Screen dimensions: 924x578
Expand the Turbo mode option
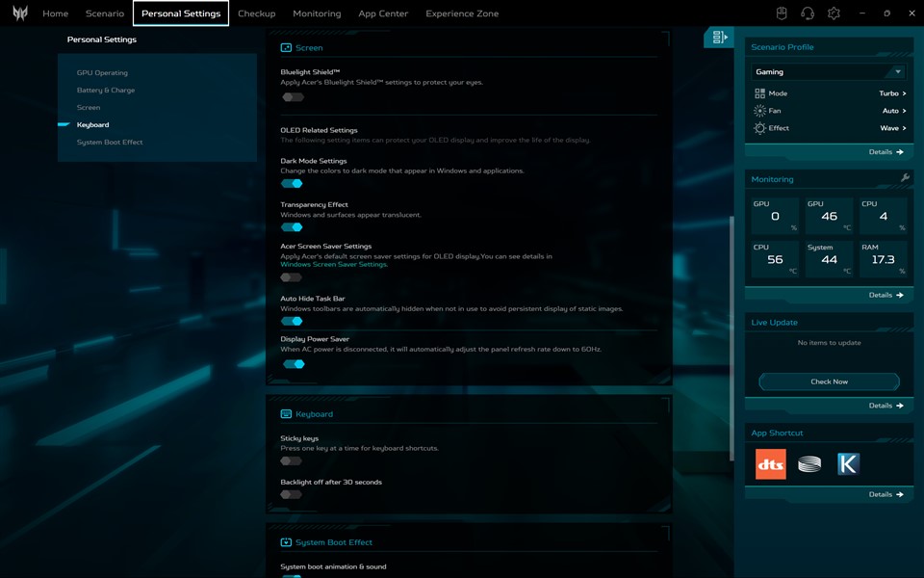892,93
